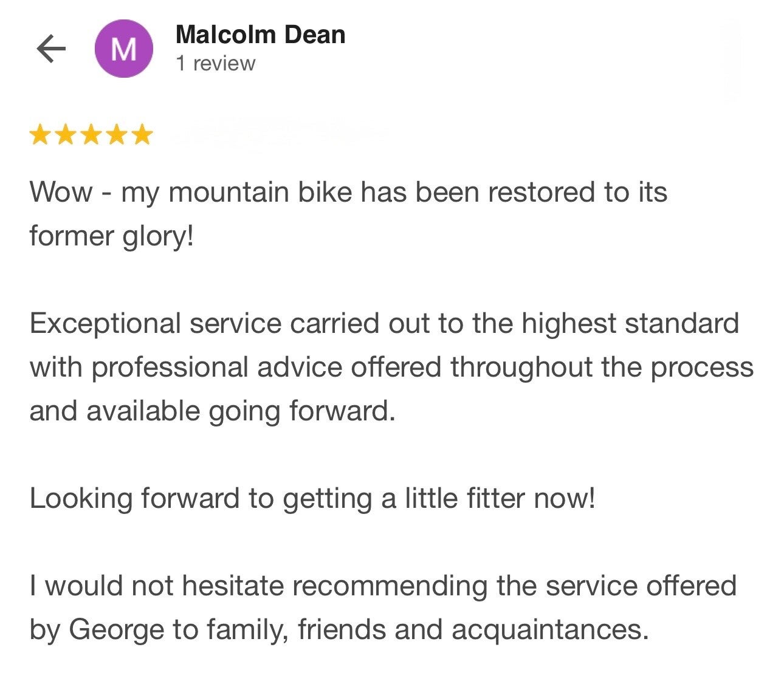784x681 pixels.
Task: Click the second yellow rating star
Action: click(x=66, y=135)
